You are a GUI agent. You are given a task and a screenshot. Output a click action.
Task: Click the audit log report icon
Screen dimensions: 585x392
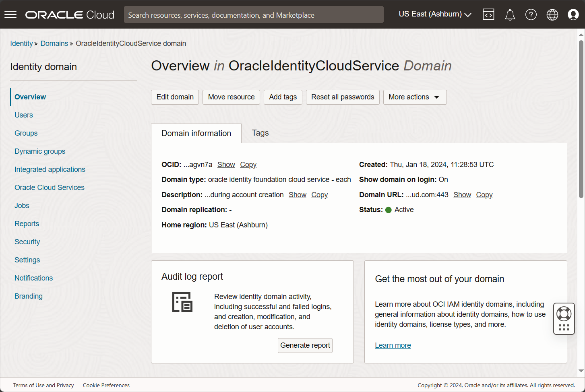[182, 302]
